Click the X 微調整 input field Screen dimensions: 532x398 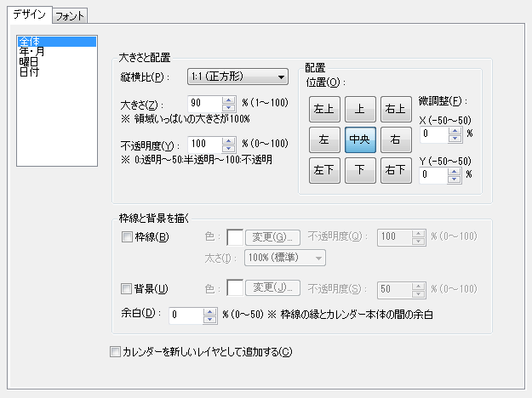coord(435,134)
